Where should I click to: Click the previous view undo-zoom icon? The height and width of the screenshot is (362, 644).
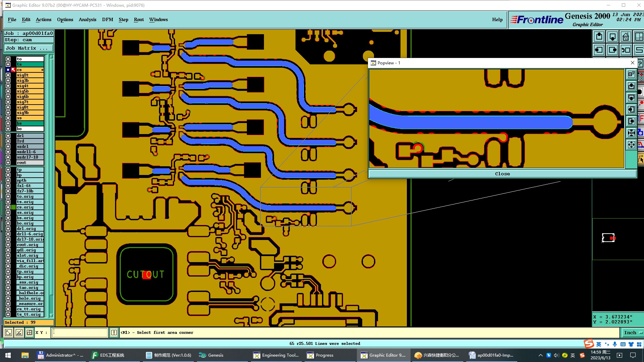click(626, 50)
